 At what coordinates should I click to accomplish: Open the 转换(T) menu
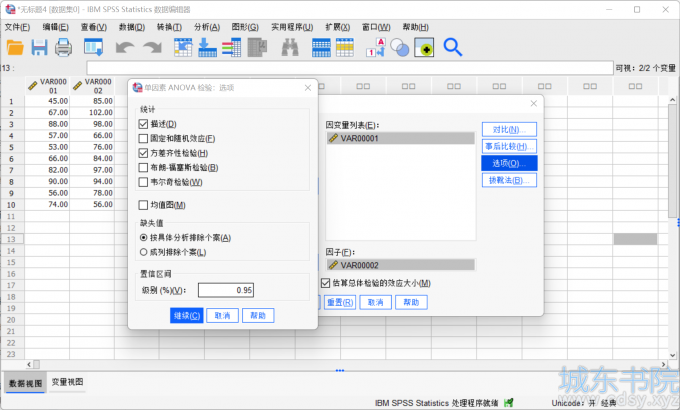[169, 27]
